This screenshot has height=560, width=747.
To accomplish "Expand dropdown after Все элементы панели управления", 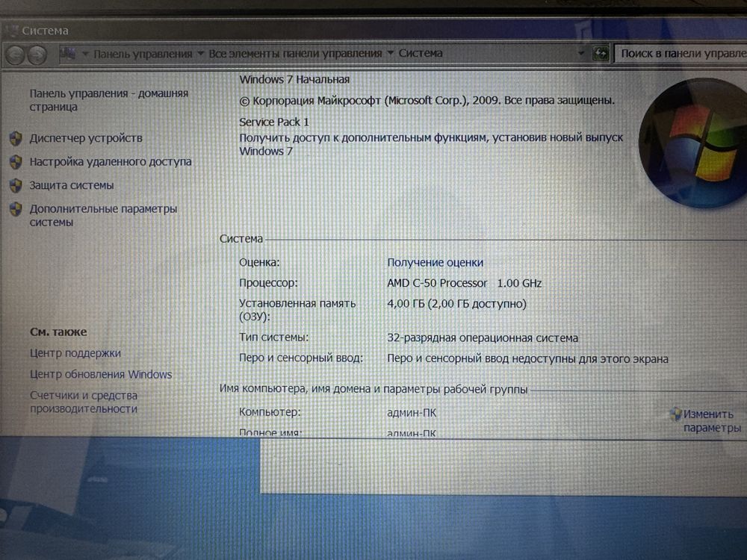I will 390,53.
